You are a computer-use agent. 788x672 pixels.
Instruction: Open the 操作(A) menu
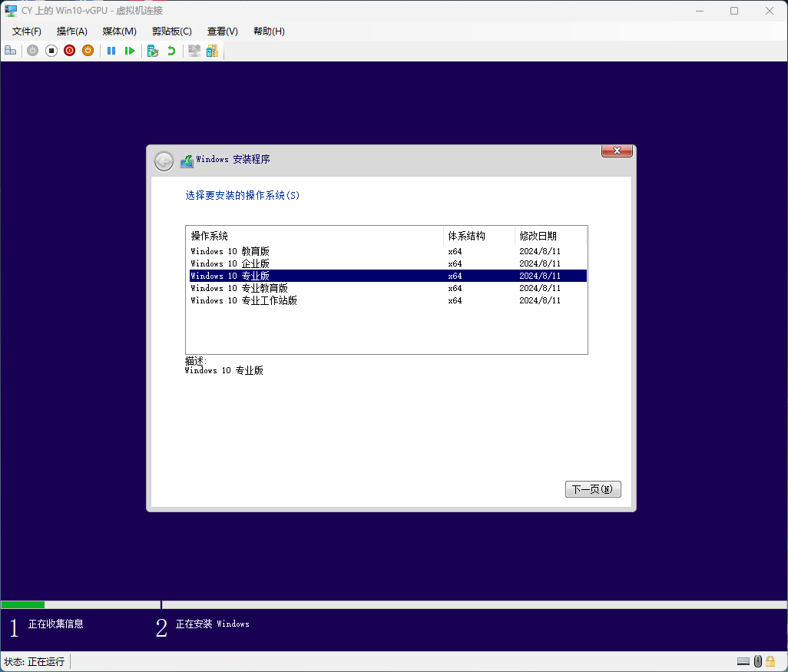[71, 31]
